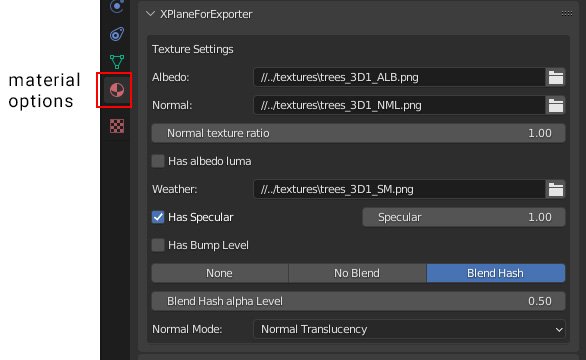This screenshot has height=360, width=586.
Task: Click the Has Specular label text
Action: coord(201,217)
